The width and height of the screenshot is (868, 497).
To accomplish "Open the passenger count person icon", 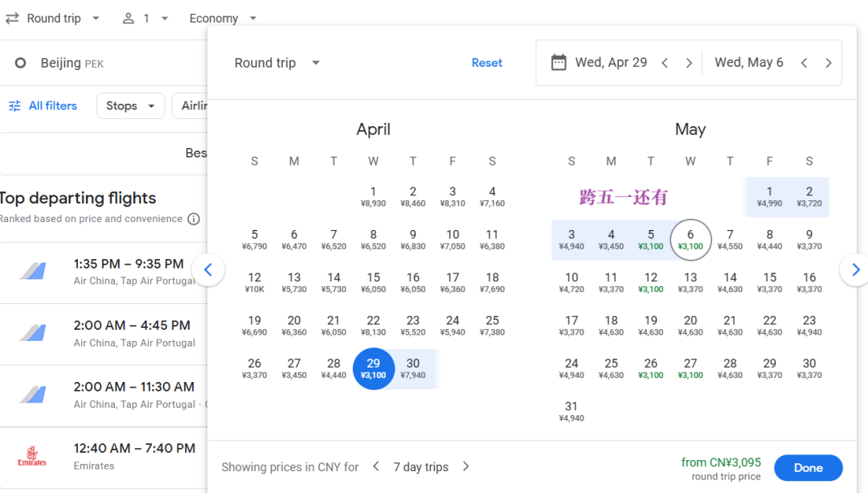I will point(129,18).
